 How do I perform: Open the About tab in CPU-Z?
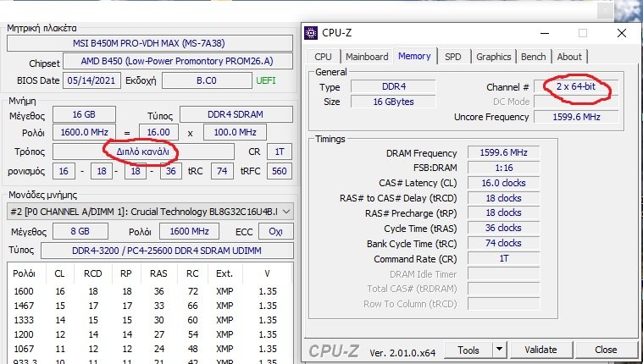(569, 57)
